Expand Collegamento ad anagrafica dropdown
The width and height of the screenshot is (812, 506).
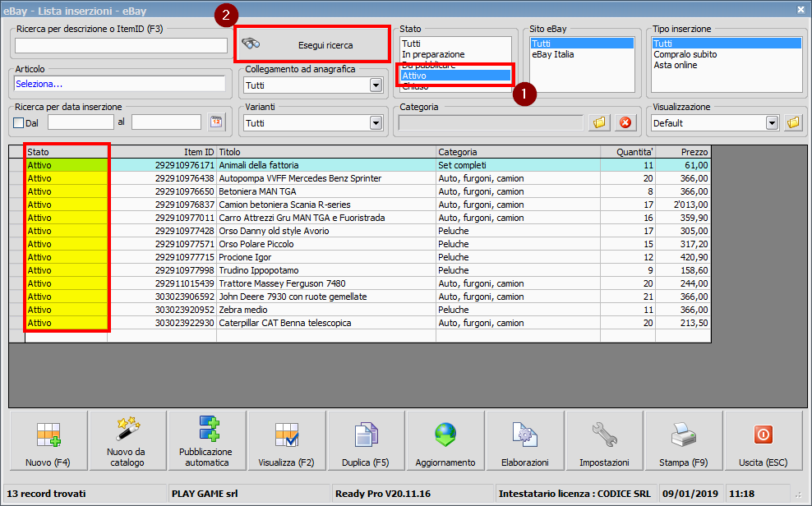click(x=376, y=85)
